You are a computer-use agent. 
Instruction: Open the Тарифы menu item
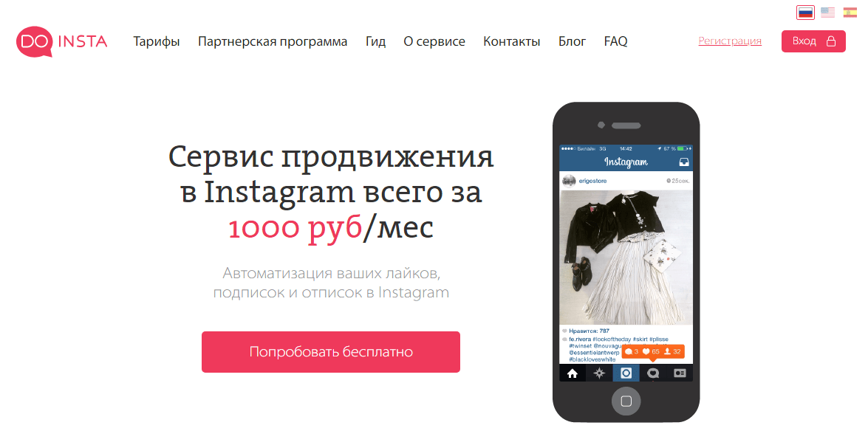157,41
